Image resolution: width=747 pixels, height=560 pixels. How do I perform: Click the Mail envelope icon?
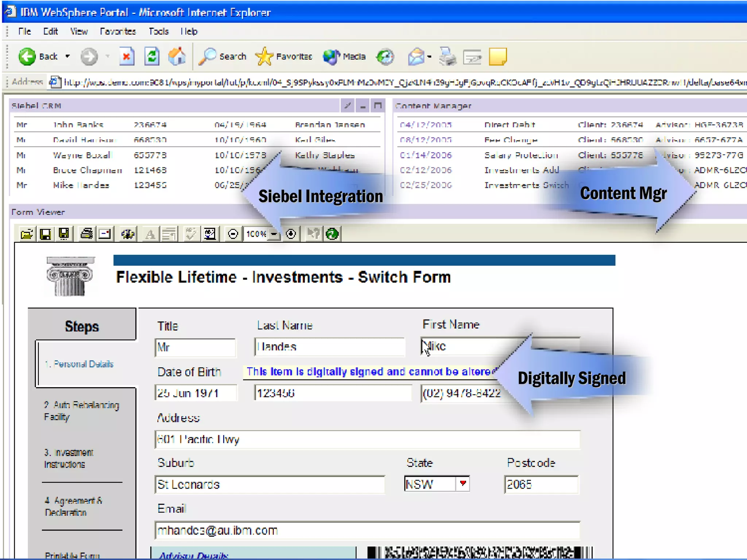tap(416, 57)
